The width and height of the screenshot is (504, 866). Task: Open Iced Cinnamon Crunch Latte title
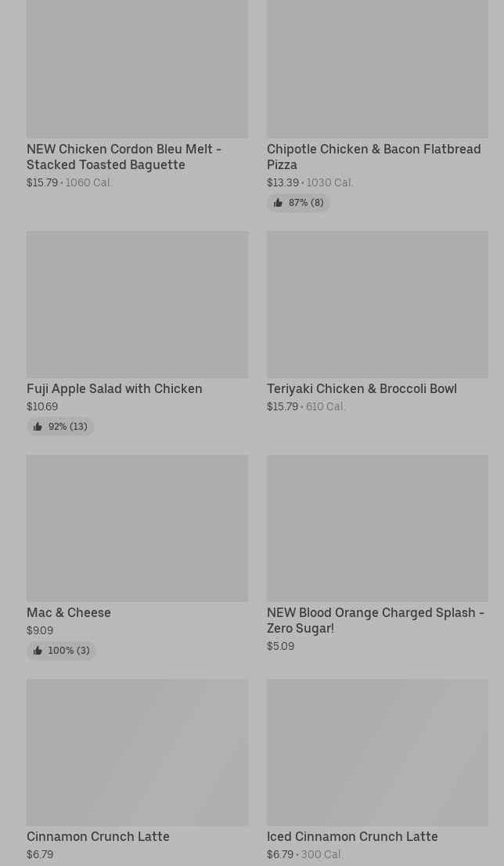tap(352, 837)
